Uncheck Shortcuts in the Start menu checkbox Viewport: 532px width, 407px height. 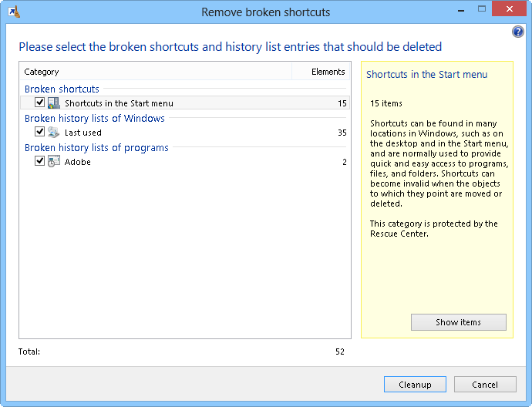point(39,103)
